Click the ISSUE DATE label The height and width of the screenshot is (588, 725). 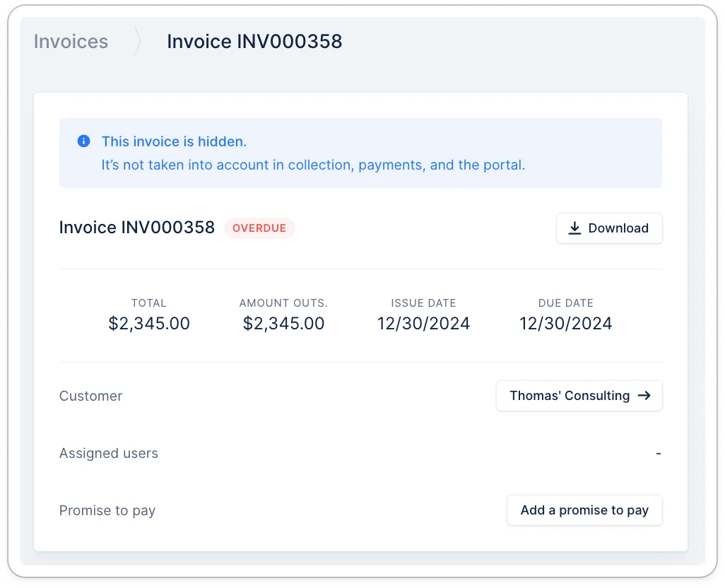[423, 302]
